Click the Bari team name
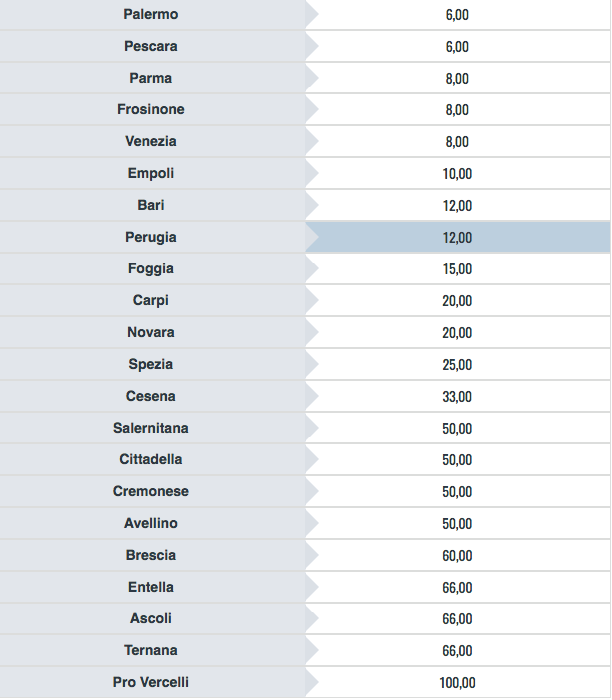612x700 pixels. pos(151,205)
